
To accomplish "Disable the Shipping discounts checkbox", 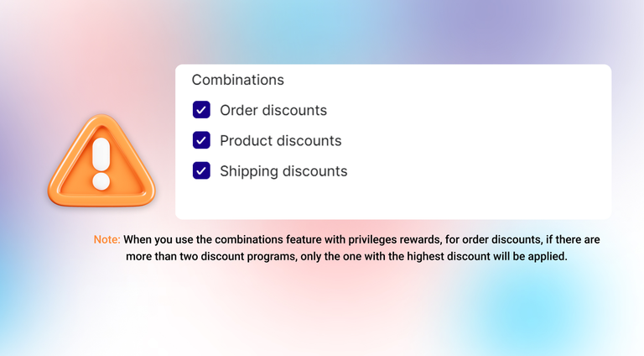I will [x=201, y=170].
